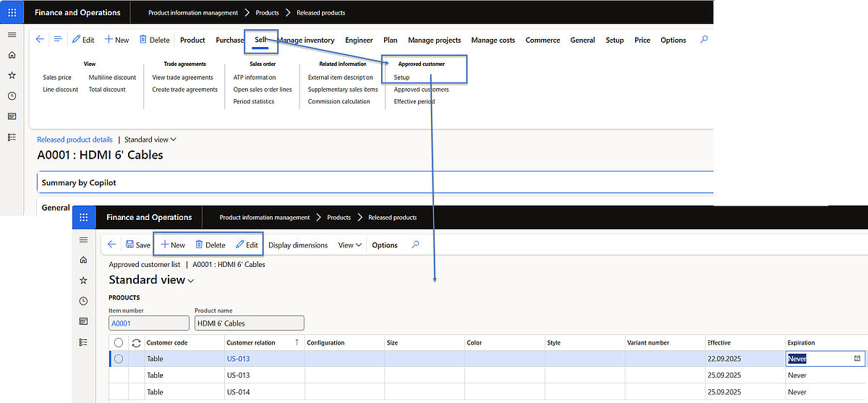
Task: Expand the View dropdown in the lower toolbar
Action: point(350,245)
